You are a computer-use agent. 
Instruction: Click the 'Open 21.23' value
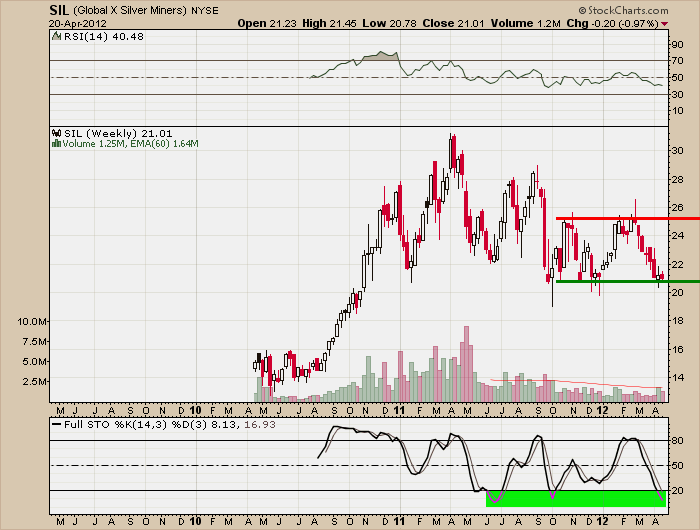[267, 23]
